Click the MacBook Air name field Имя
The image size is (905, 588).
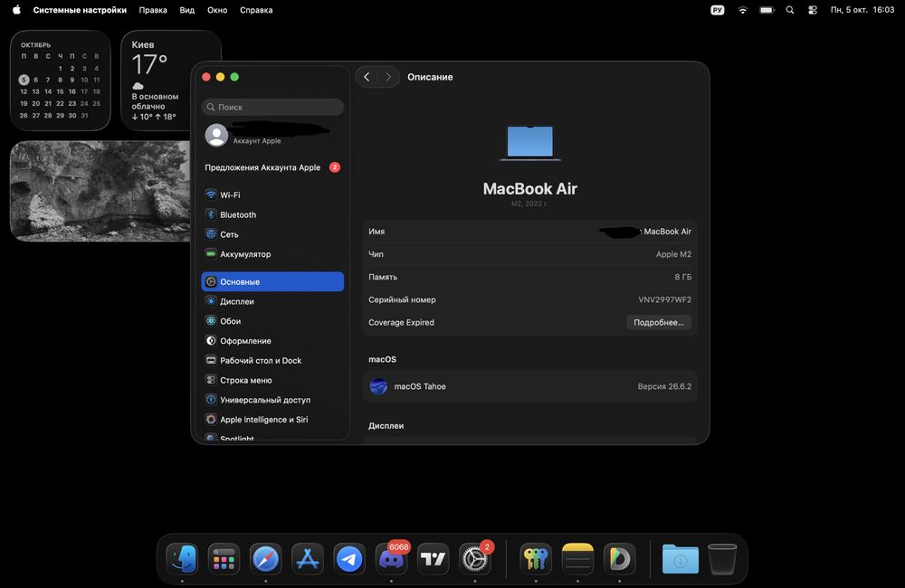coord(529,232)
